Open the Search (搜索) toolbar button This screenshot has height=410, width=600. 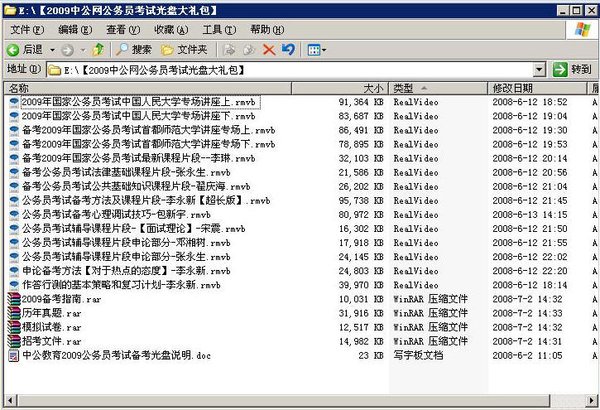pyautogui.click(x=134, y=49)
